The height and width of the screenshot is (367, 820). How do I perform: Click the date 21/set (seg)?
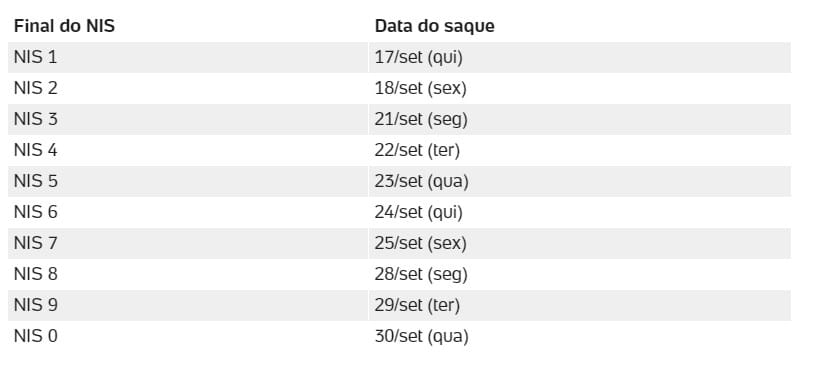point(421,119)
